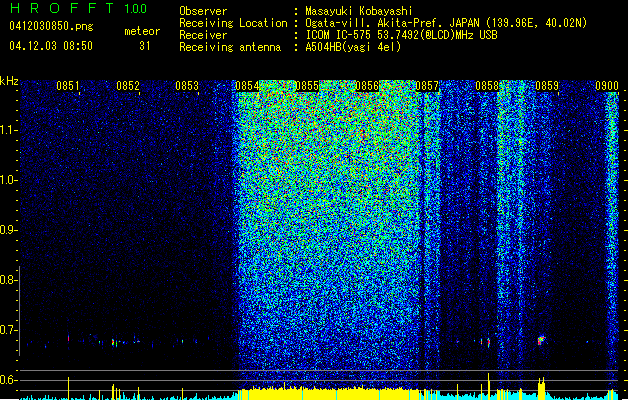629x400 pixels.
Task: Click the 0855 time marker
Action: (307, 86)
